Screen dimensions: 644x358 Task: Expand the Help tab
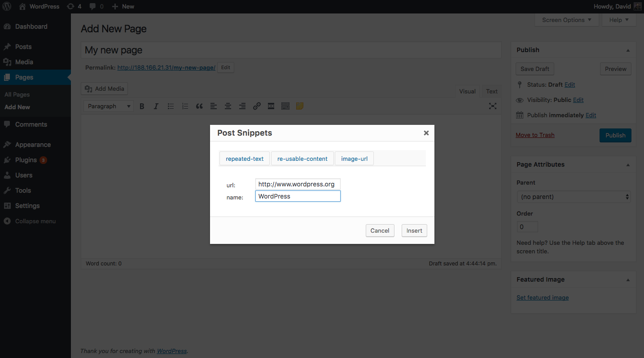[619, 20]
